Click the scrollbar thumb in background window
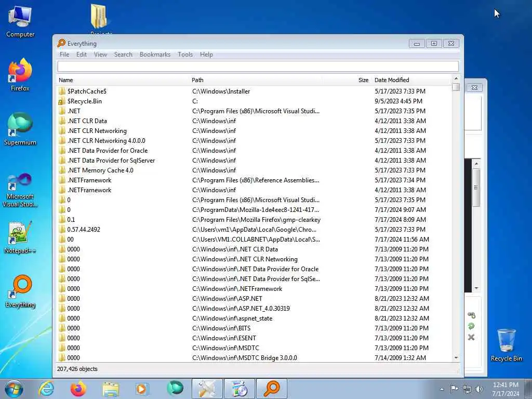Image resolution: width=532 pixels, height=399 pixels. (x=476, y=187)
